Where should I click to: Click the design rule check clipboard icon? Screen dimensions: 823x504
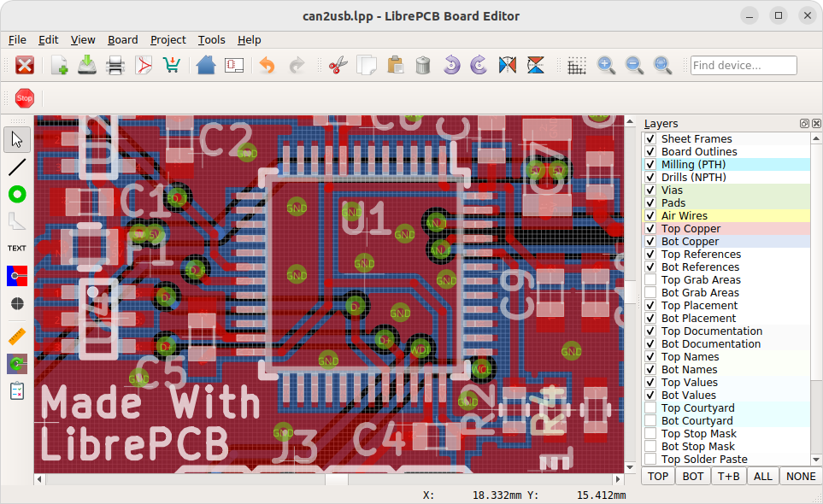click(x=17, y=390)
